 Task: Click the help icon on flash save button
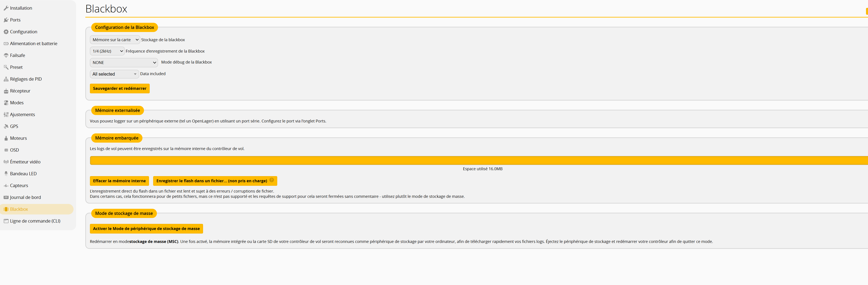[x=272, y=180]
